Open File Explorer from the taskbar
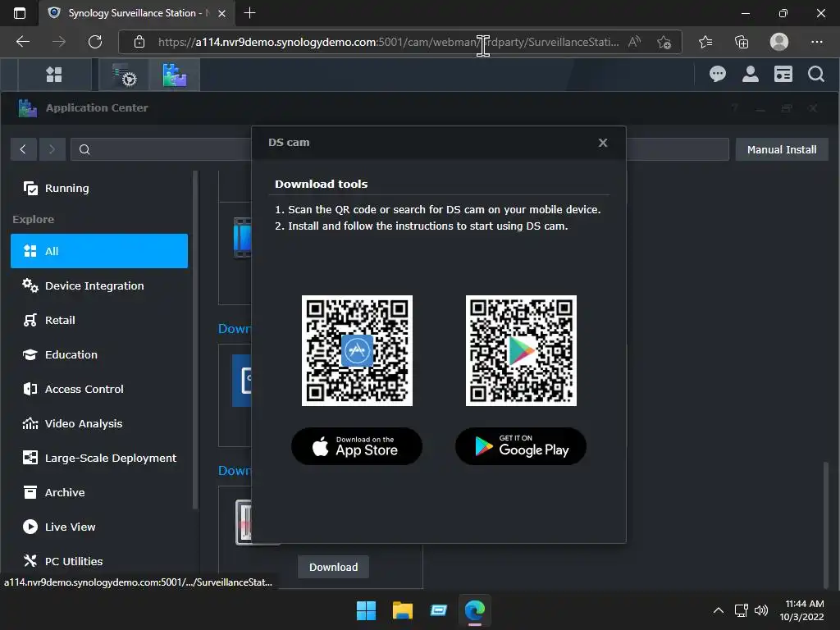 coord(402,610)
